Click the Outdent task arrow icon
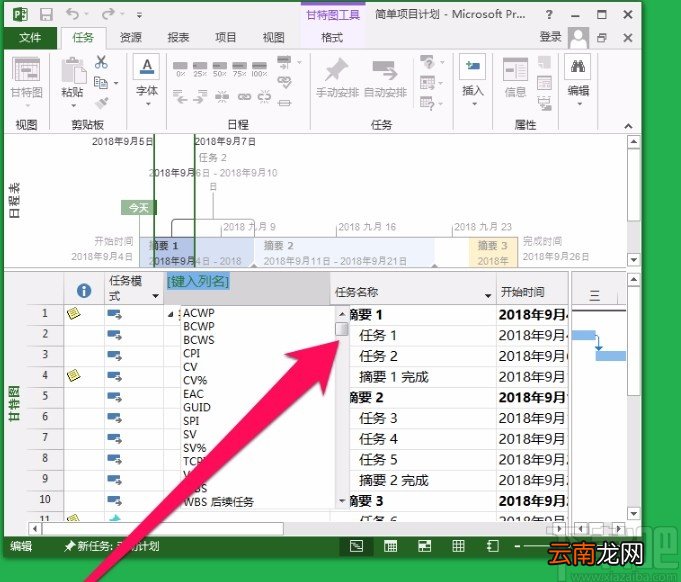The height and width of the screenshot is (582, 681). coord(180,96)
